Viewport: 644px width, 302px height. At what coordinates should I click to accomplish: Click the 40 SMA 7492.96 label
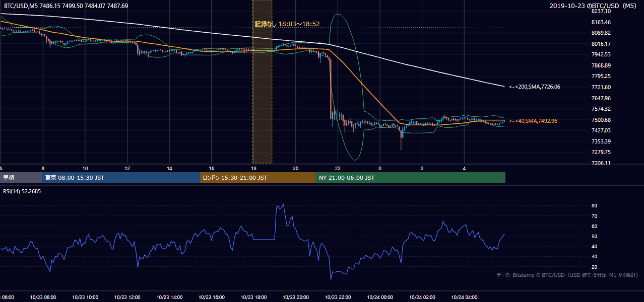click(x=533, y=121)
